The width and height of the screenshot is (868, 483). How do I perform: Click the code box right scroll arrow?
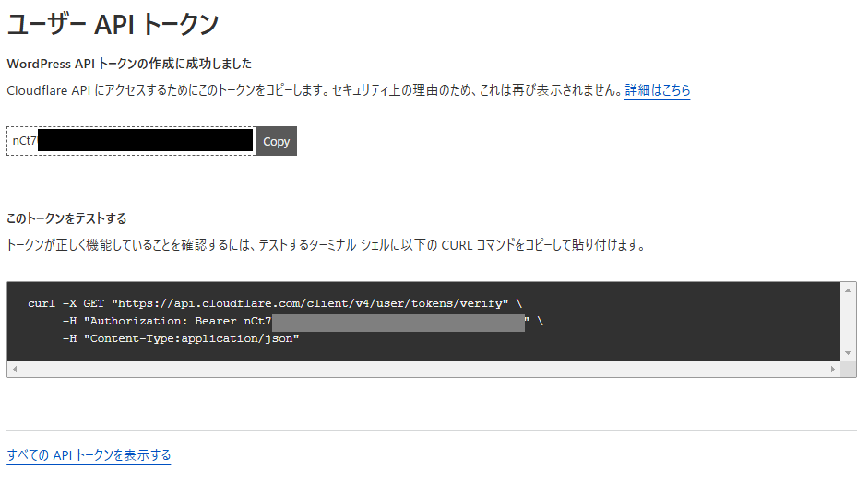833,369
